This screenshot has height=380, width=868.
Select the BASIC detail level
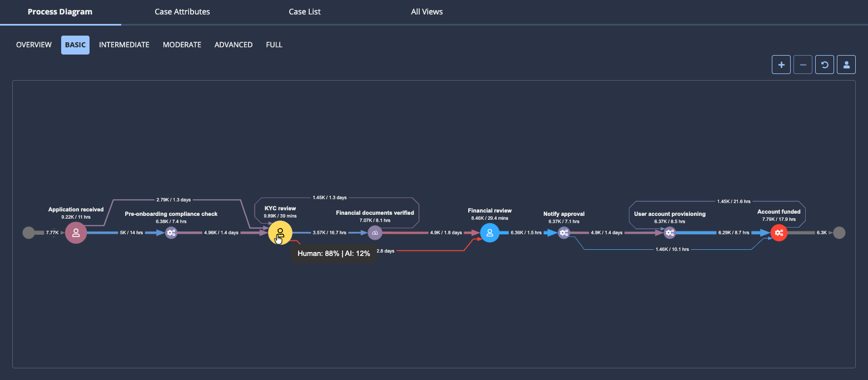[x=76, y=45]
